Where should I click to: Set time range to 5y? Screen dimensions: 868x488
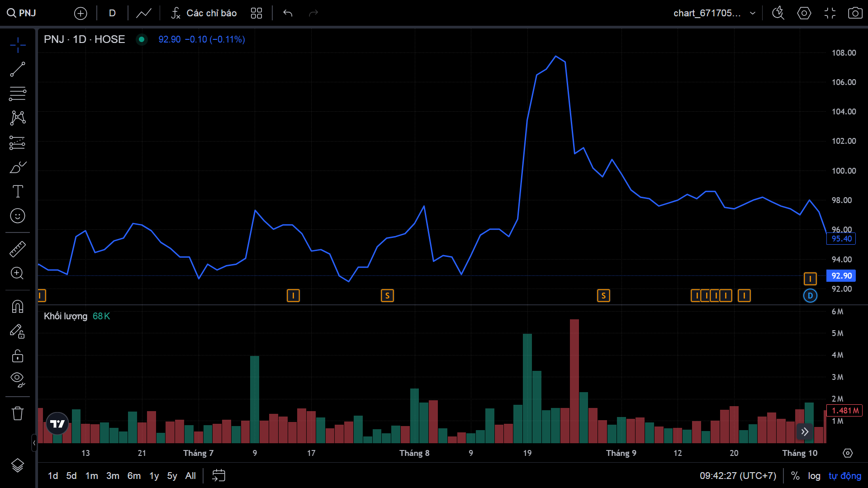pos(172,476)
